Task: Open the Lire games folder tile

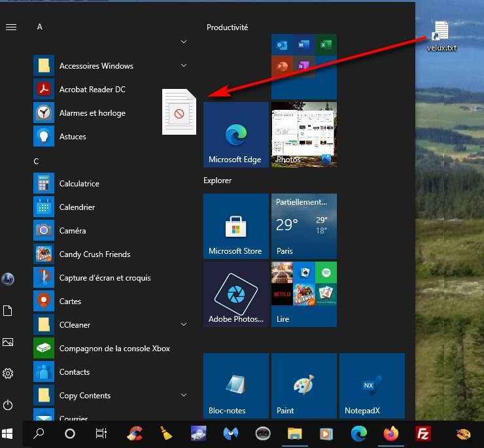Action: 304,294
